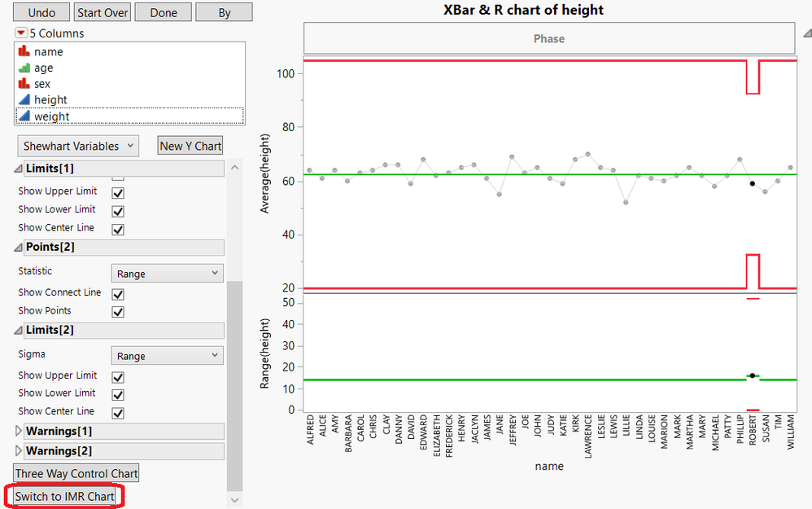Uncheck the Show Points checkbox
The image size is (812, 509).
119,310
